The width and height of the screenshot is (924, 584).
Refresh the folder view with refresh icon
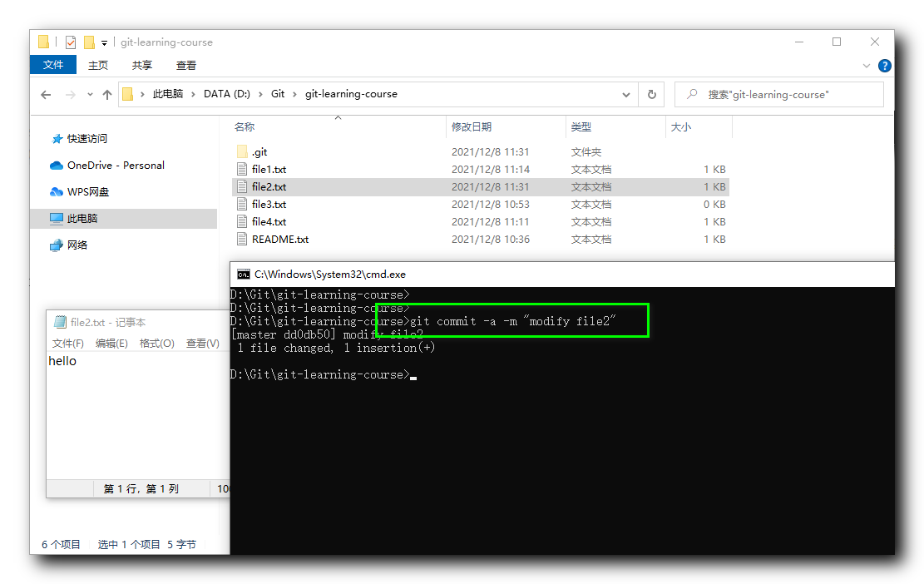coord(653,94)
